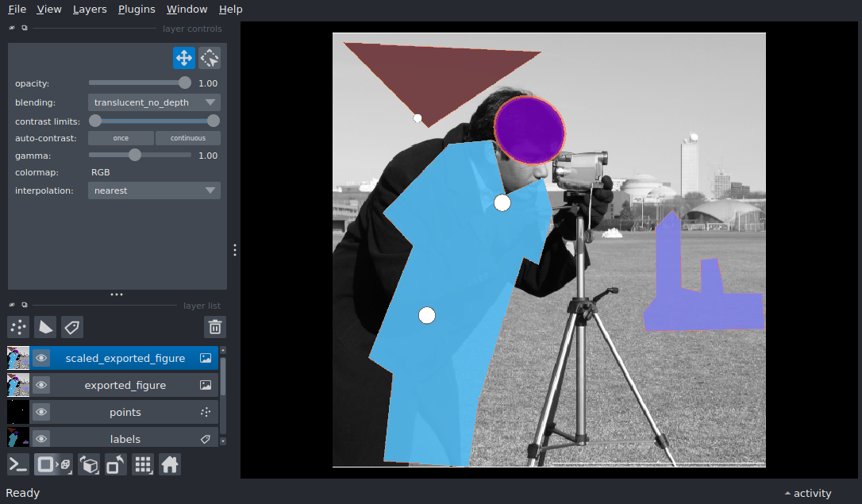Enable continuous auto-contrast
Screen dimensions: 862x504
(x=188, y=138)
